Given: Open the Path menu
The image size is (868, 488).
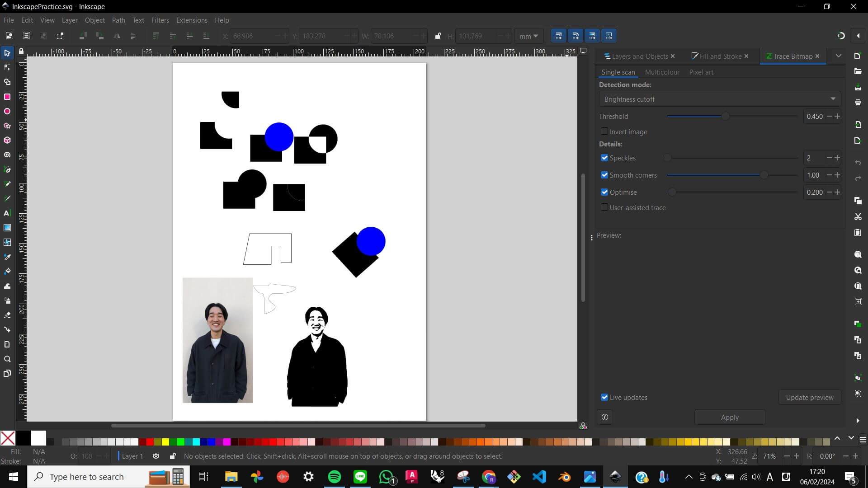Looking at the screenshot, I should [118, 20].
